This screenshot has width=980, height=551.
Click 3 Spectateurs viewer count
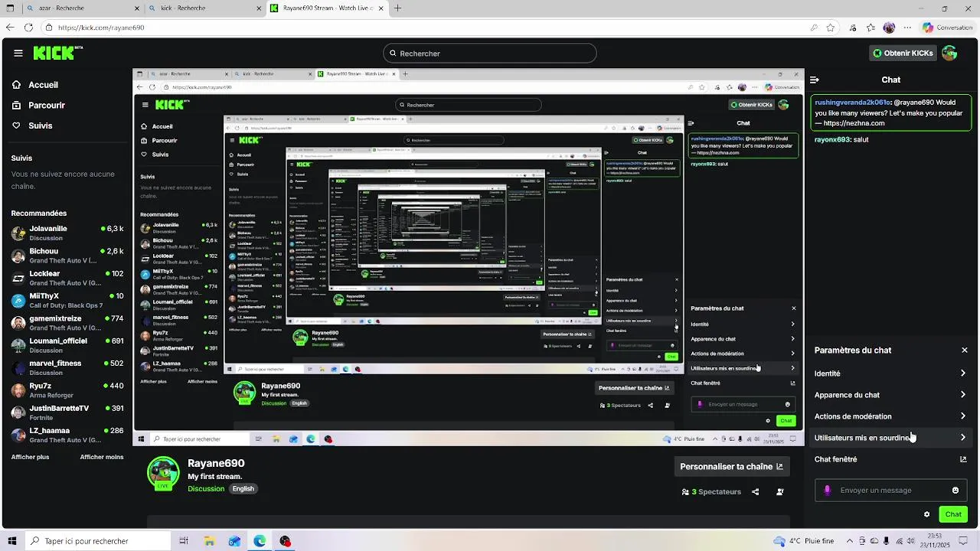pyautogui.click(x=711, y=492)
